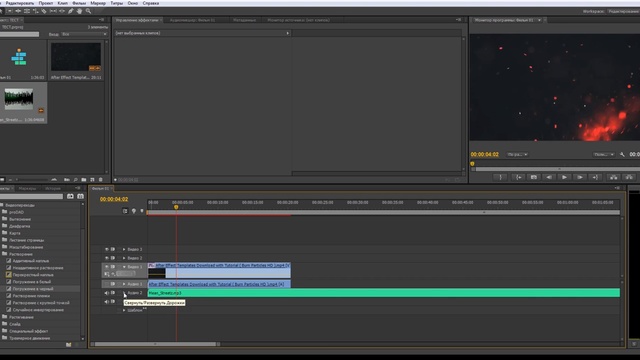Open the Редактировать menu

(x=20, y=3)
